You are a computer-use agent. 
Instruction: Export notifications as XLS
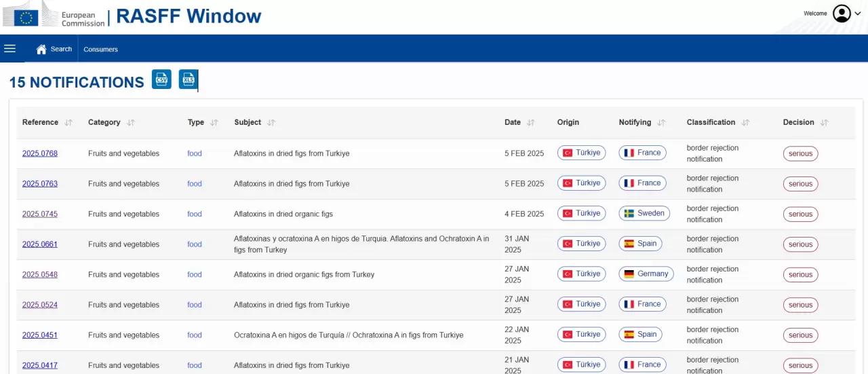(x=188, y=79)
